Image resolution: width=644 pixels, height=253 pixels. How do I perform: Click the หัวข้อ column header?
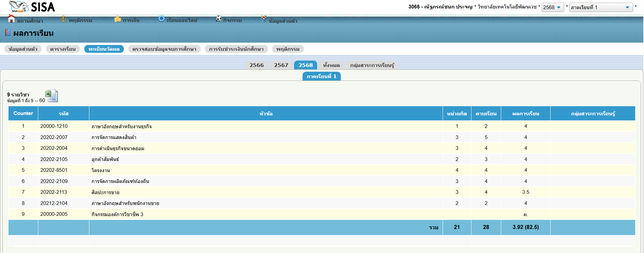click(266, 114)
